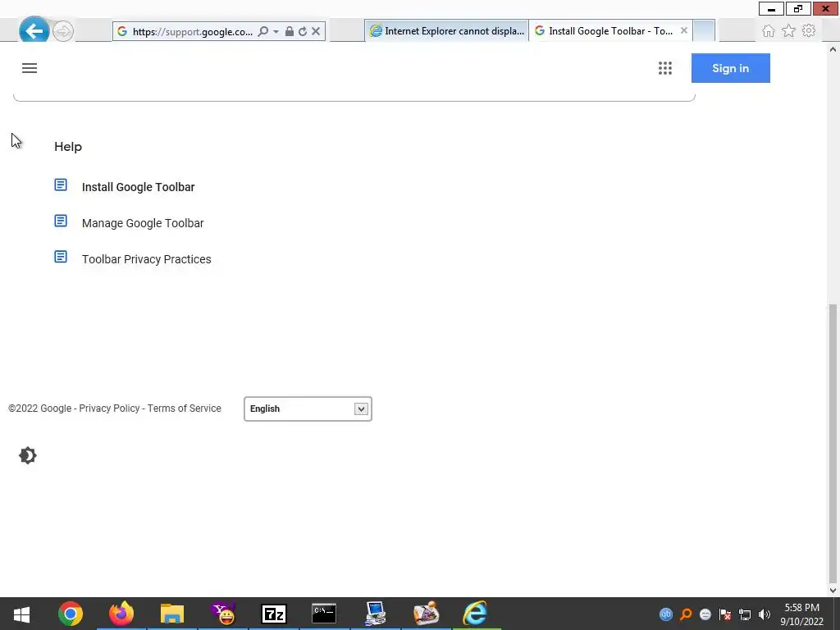Open Yahoo Messenger taskbar icon
Screen dimensions: 840x630
[223, 614]
